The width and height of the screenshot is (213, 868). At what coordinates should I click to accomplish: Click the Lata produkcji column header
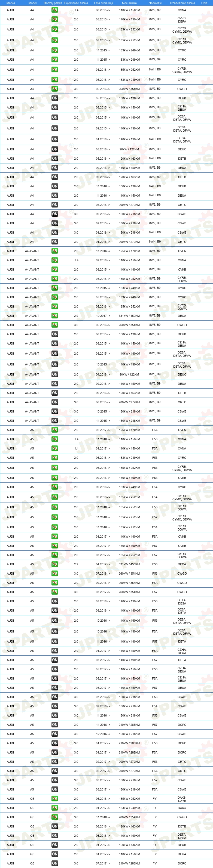coord(103,3)
